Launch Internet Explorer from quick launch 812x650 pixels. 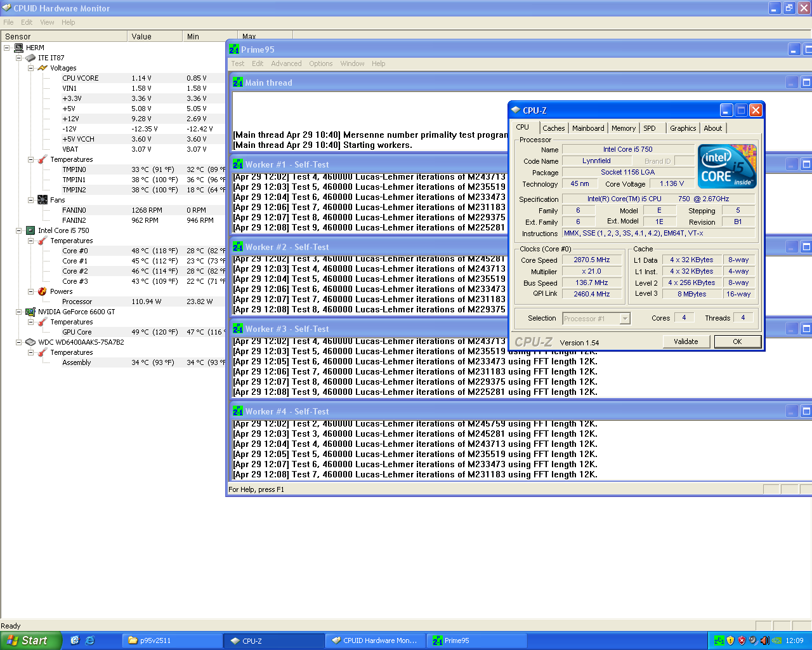(x=90, y=640)
